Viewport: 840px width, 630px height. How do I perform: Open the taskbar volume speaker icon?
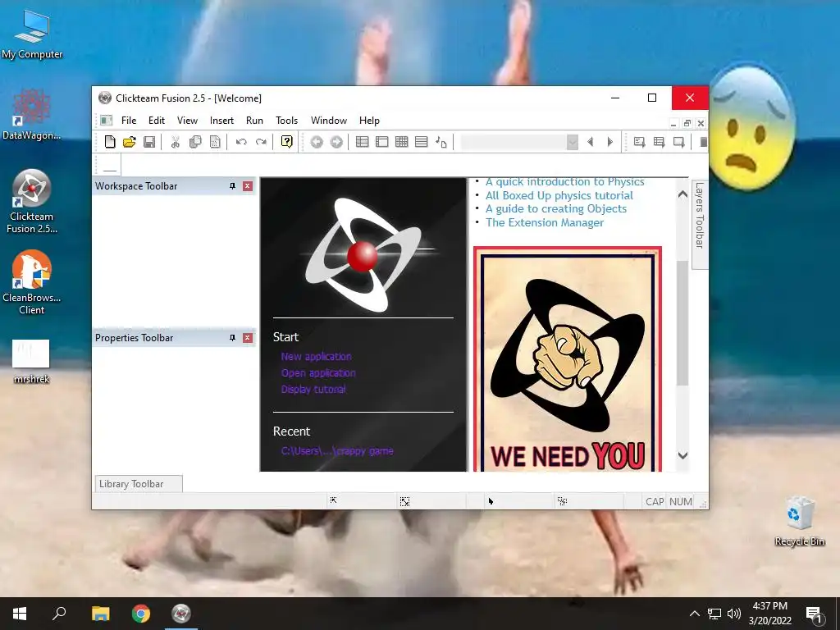pyautogui.click(x=734, y=614)
